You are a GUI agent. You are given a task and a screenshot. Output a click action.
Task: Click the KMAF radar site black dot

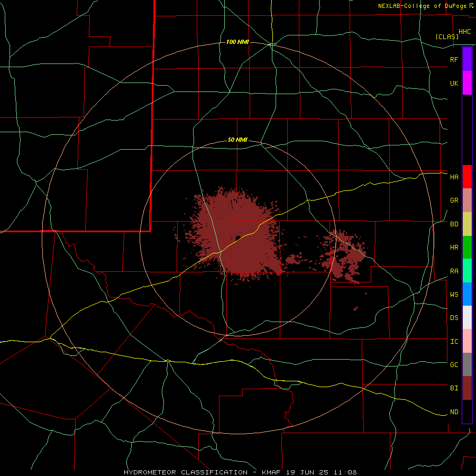238,237
